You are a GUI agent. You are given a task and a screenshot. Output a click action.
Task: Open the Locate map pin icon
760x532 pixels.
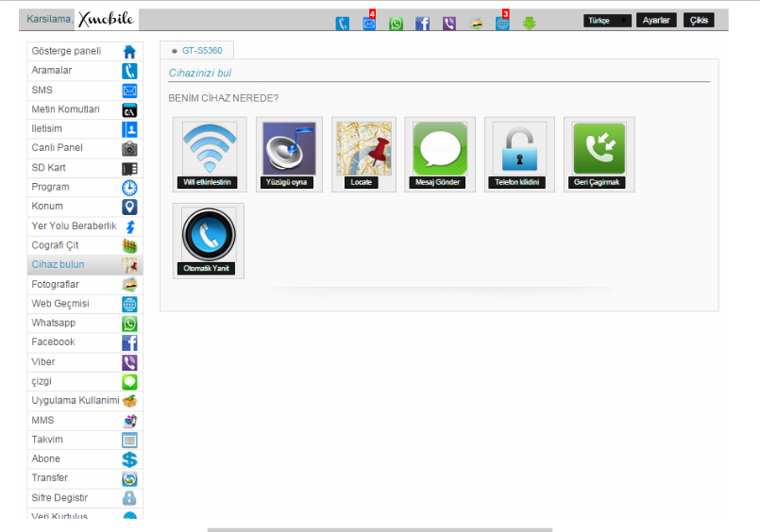click(x=364, y=148)
